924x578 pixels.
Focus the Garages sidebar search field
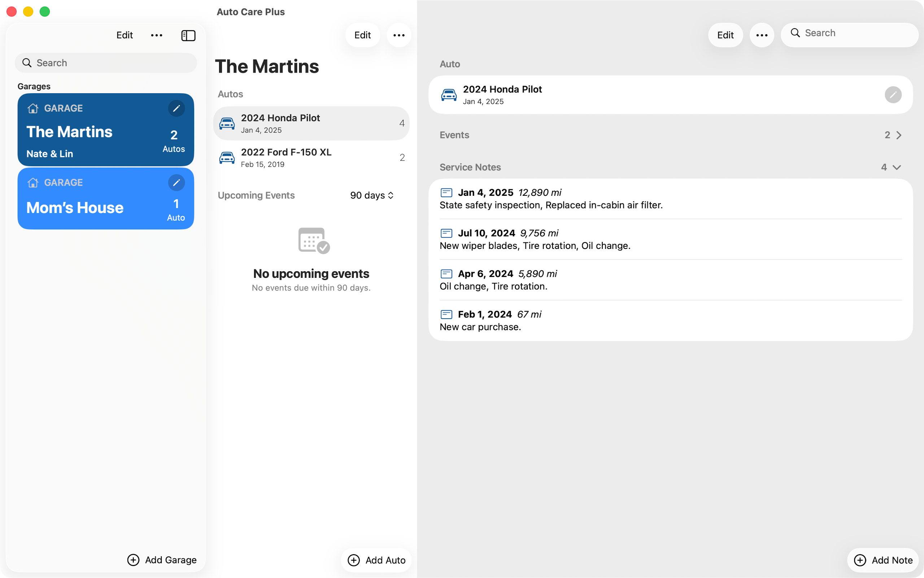pos(106,63)
